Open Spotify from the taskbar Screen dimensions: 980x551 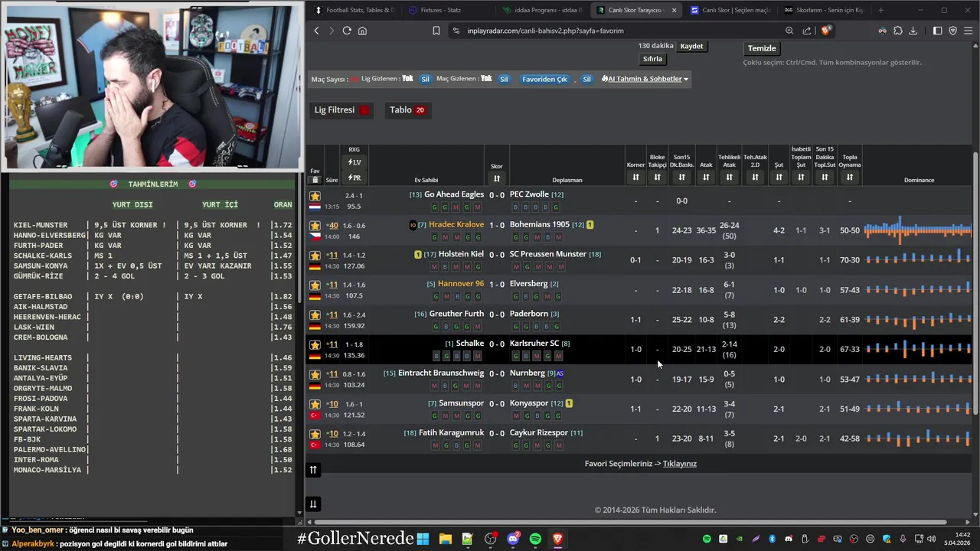click(x=535, y=539)
